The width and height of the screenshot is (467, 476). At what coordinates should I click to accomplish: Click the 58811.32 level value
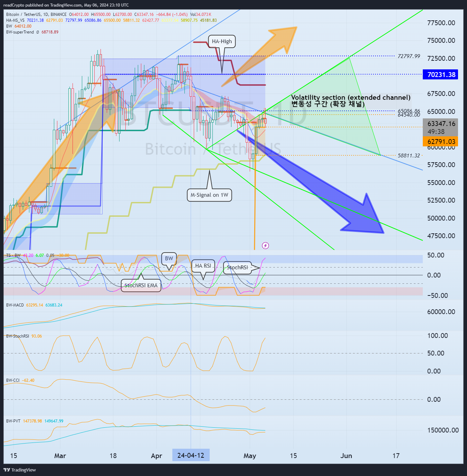click(409, 156)
